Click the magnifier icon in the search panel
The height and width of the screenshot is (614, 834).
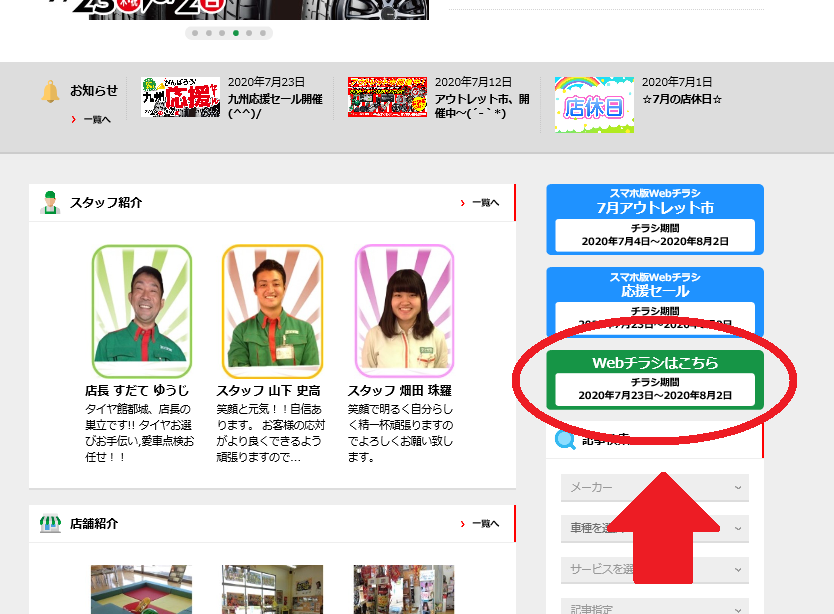click(566, 438)
